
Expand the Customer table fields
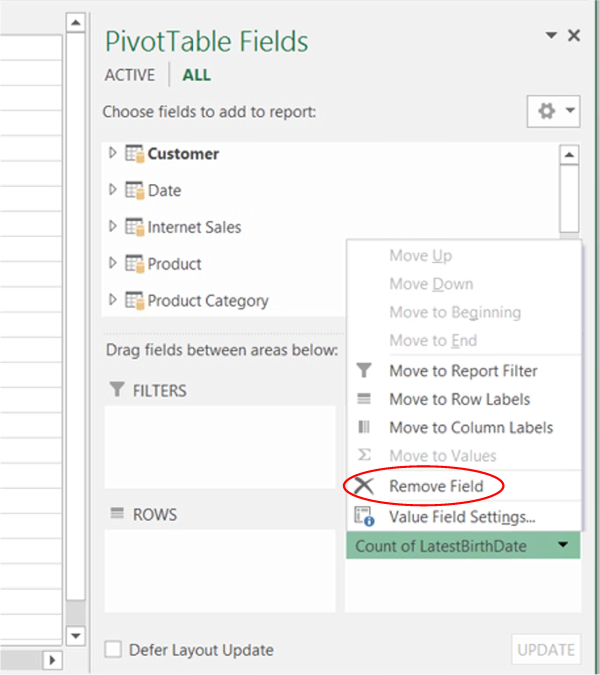[x=113, y=154]
